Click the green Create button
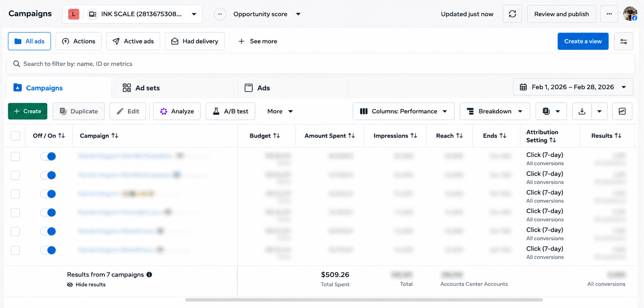 (28, 111)
